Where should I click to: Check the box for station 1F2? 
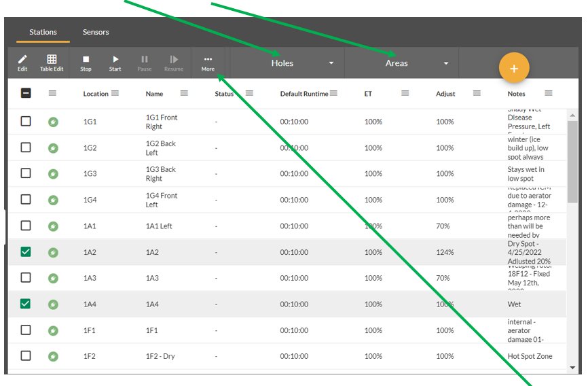point(26,355)
